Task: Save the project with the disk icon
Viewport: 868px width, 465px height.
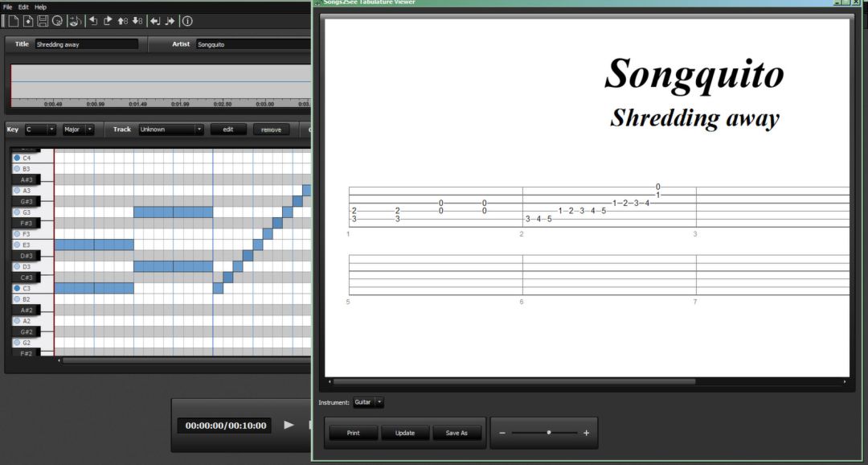Action: (43, 21)
